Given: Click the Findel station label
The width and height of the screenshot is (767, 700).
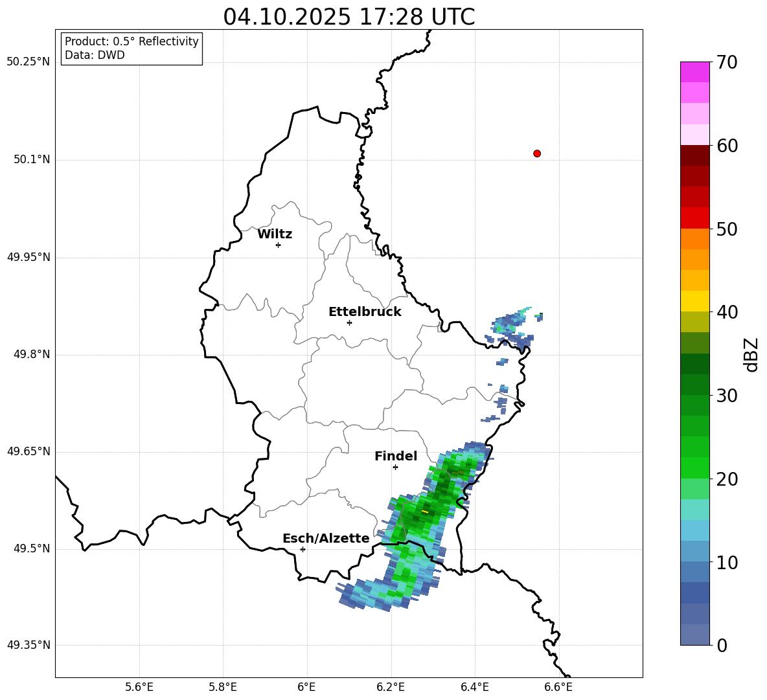Looking at the screenshot, I should point(396,456).
